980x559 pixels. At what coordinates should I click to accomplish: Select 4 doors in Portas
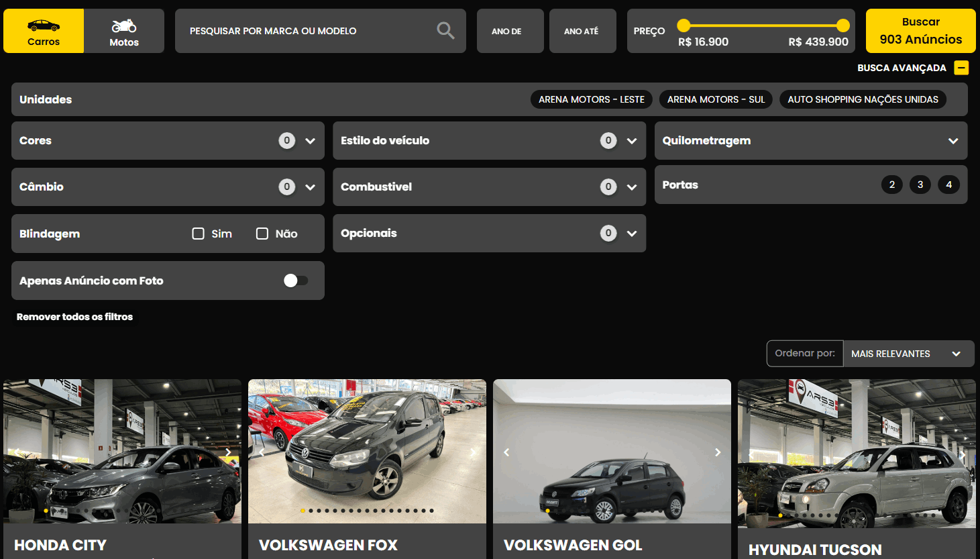[x=948, y=185]
